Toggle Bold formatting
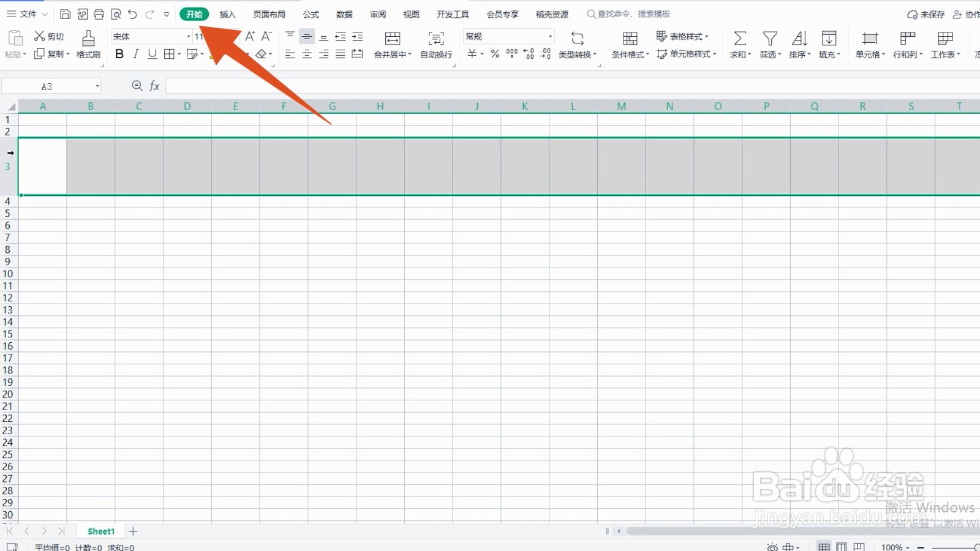This screenshot has width=980, height=551. click(x=119, y=54)
